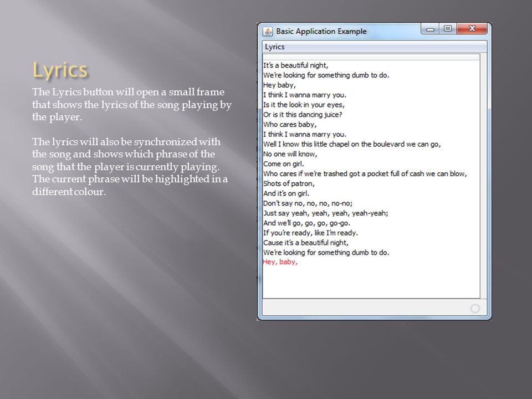Close the Basic Application Example window

pos(472,29)
